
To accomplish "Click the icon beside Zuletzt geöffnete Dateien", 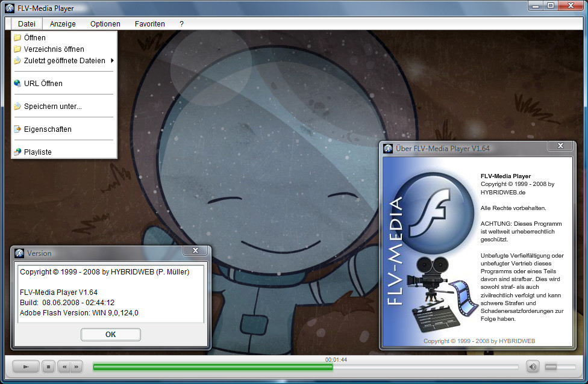I will click(17, 61).
